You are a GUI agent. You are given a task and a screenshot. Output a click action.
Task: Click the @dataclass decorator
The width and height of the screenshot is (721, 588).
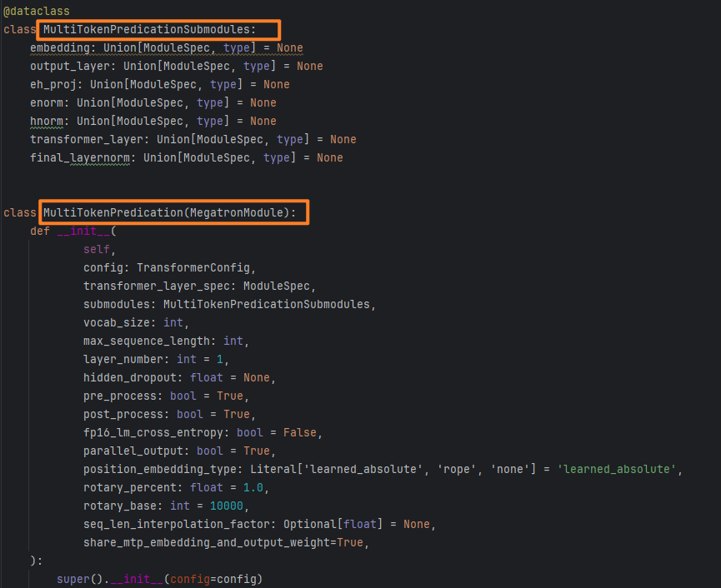37,11
